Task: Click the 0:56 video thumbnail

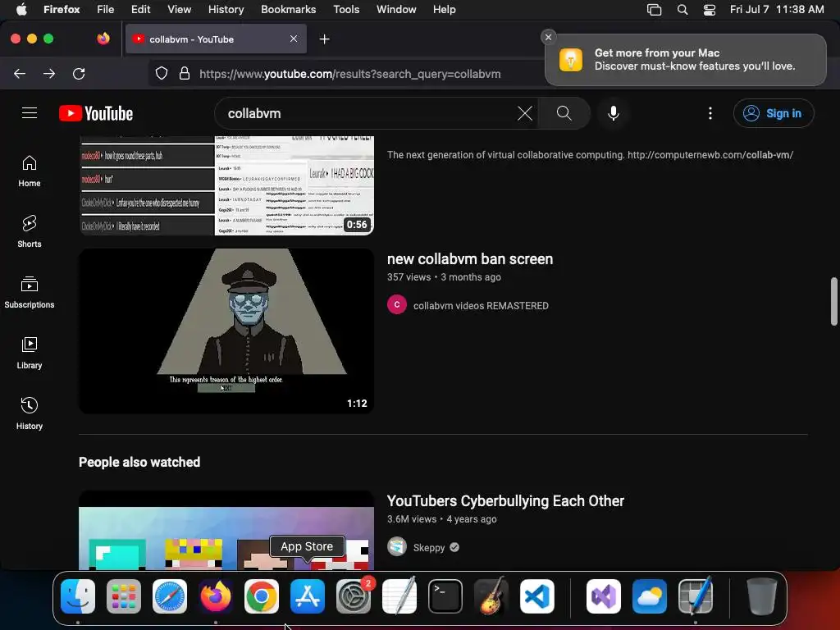Action: pos(226,185)
